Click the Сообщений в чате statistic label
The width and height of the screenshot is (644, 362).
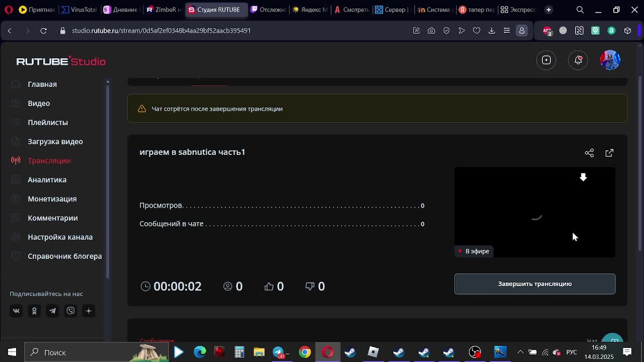(172, 224)
